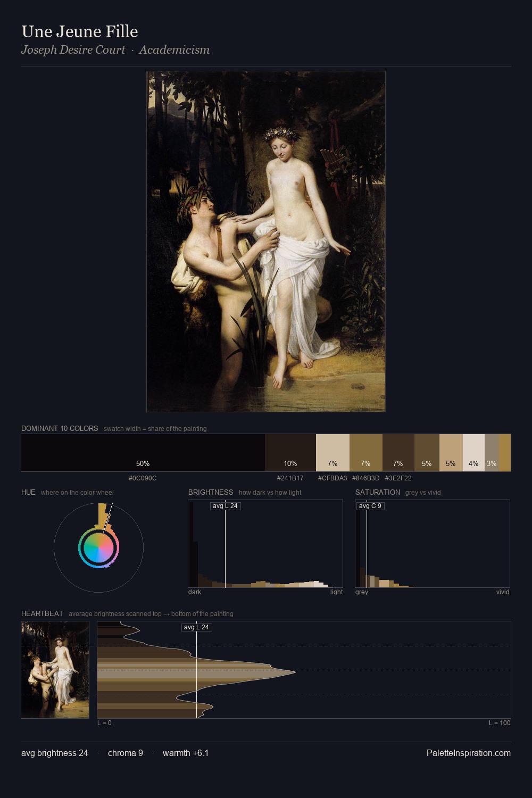Click the L = 100 axis label
The width and height of the screenshot is (532, 798).
[500, 723]
